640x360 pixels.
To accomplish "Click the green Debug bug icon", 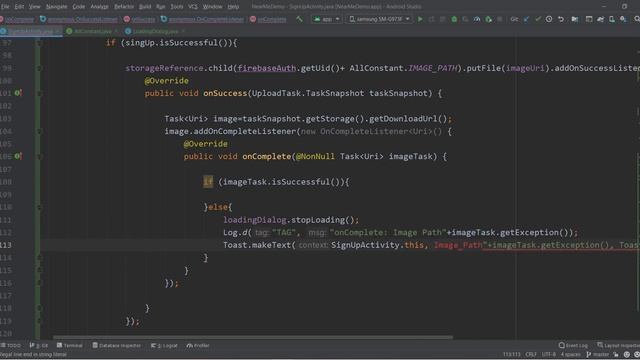I will [454, 19].
